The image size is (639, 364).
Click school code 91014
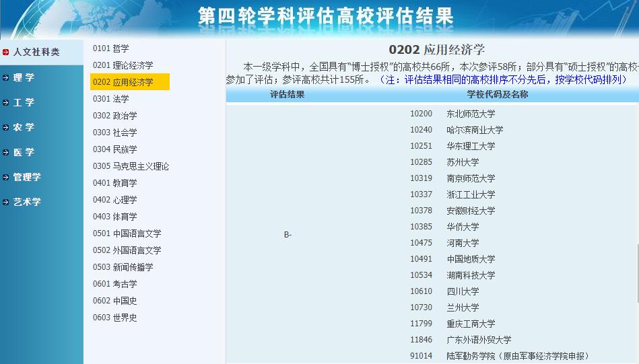(x=421, y=356)
